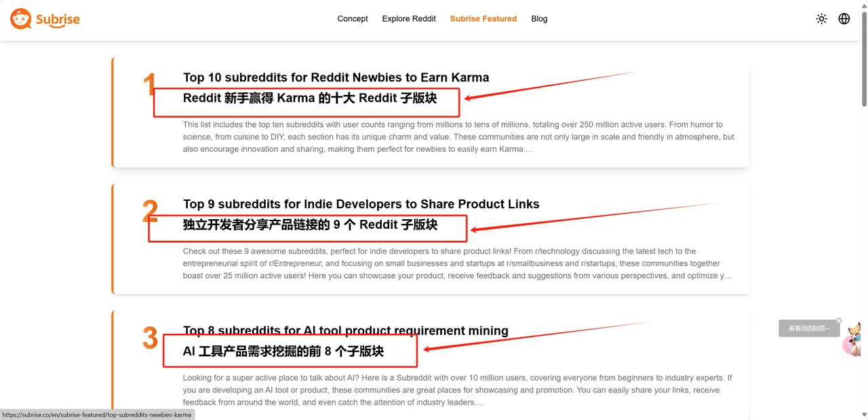Click Chinese title about Karma 的十大 Reddit 子版块

click(310, 98)
